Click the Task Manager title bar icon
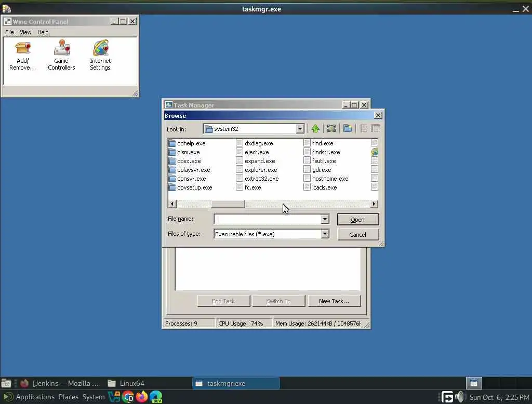The image size is (532, 404). click(x=169, y=105)
